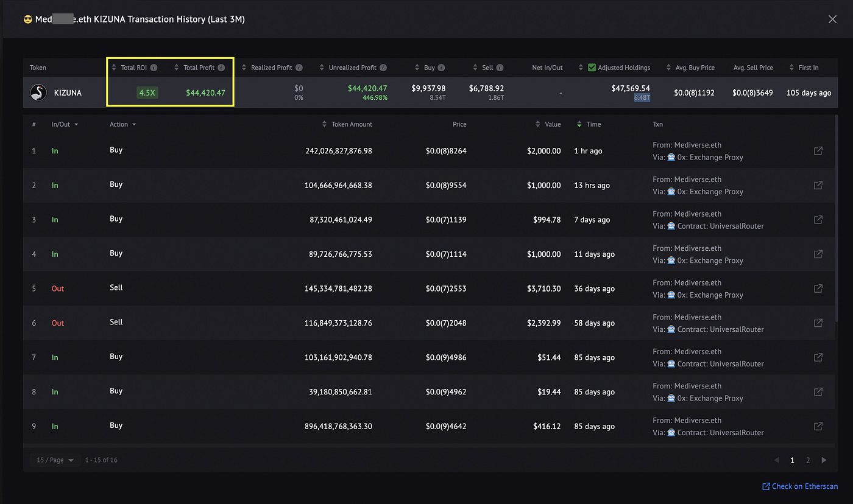Open external link for row 1 Buy transaction
The width and height of the screenshot is (853, 504).
click(x=818, y=151)
